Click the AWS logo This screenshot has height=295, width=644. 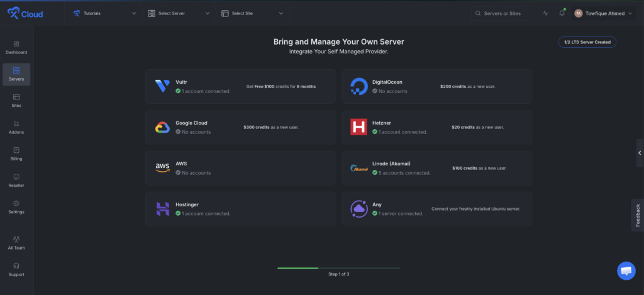click(x=163, y=168)
